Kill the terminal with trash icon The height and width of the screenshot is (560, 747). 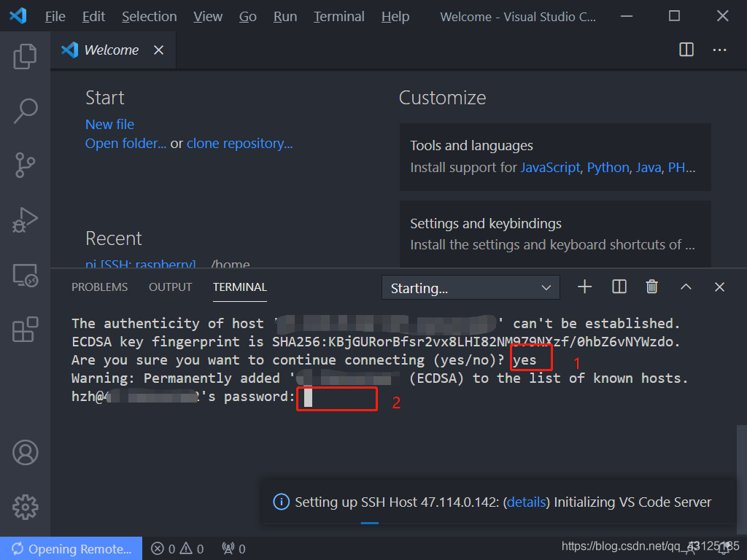tap(651, 287)
